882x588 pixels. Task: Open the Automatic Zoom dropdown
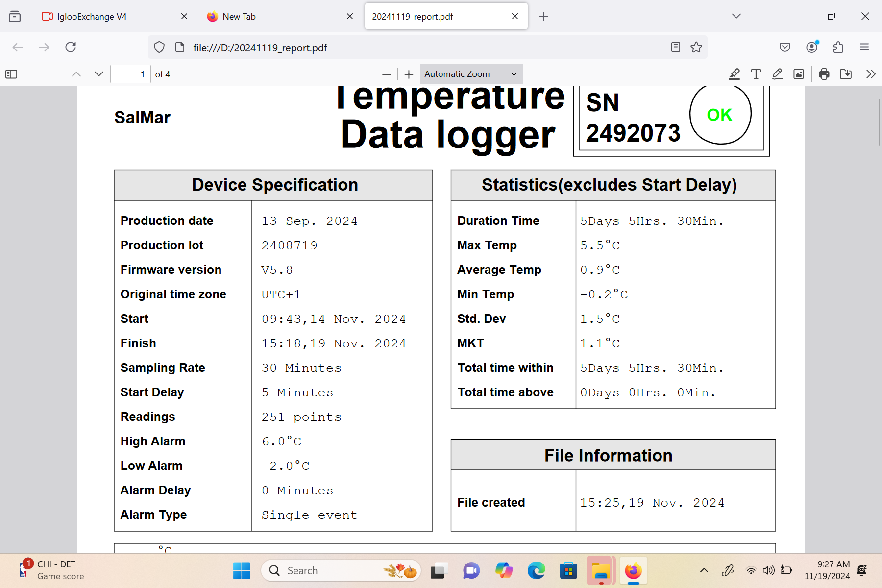(x=471, y=74)
